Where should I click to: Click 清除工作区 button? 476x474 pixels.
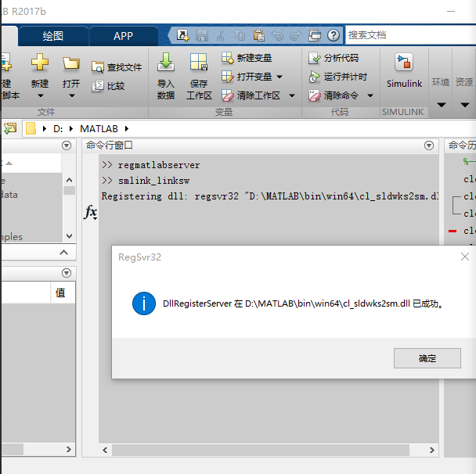[251, 95]
